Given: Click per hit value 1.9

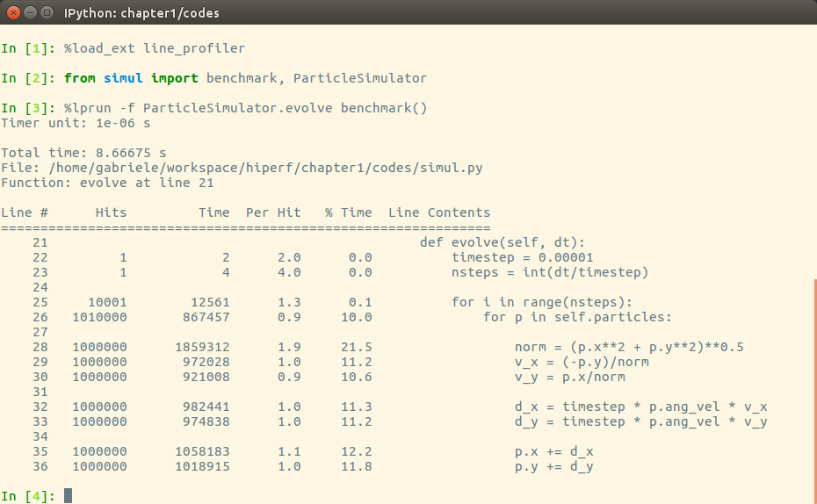Looking at the screenshot, I should [x=289, y=347].
